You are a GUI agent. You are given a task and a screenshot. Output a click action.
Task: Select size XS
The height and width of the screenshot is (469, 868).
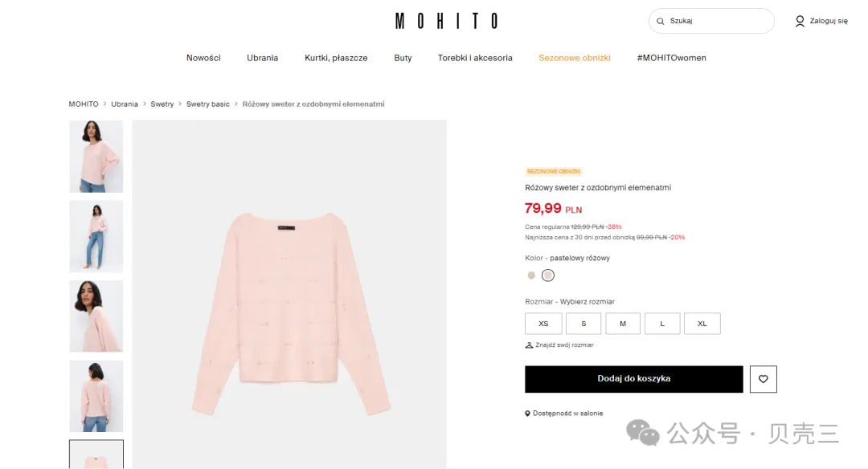click(543, 324)
